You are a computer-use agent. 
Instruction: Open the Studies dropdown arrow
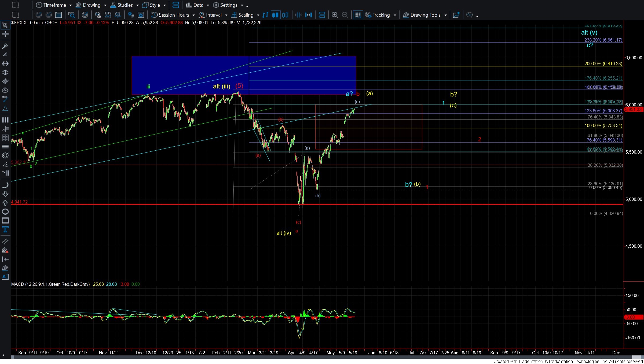click(x=138, y=5)
